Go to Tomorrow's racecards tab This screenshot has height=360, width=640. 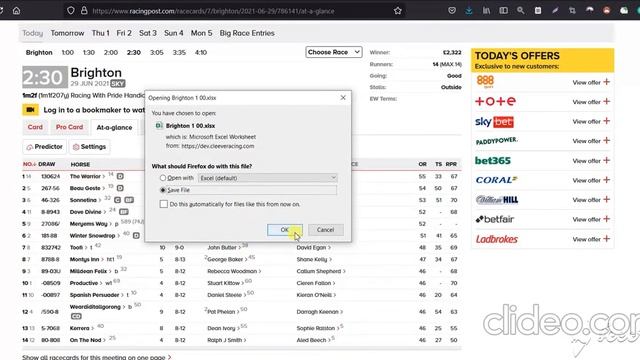pyautogui.click(x=67, y=33)
